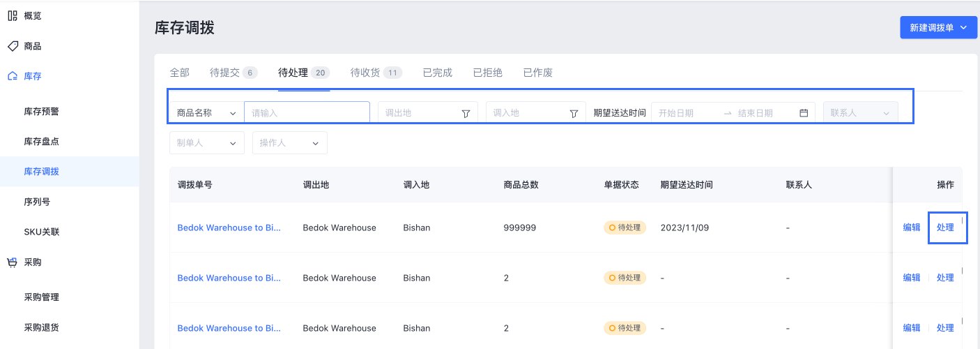Switch to the 全部 tab

click(x=180, y=73)
